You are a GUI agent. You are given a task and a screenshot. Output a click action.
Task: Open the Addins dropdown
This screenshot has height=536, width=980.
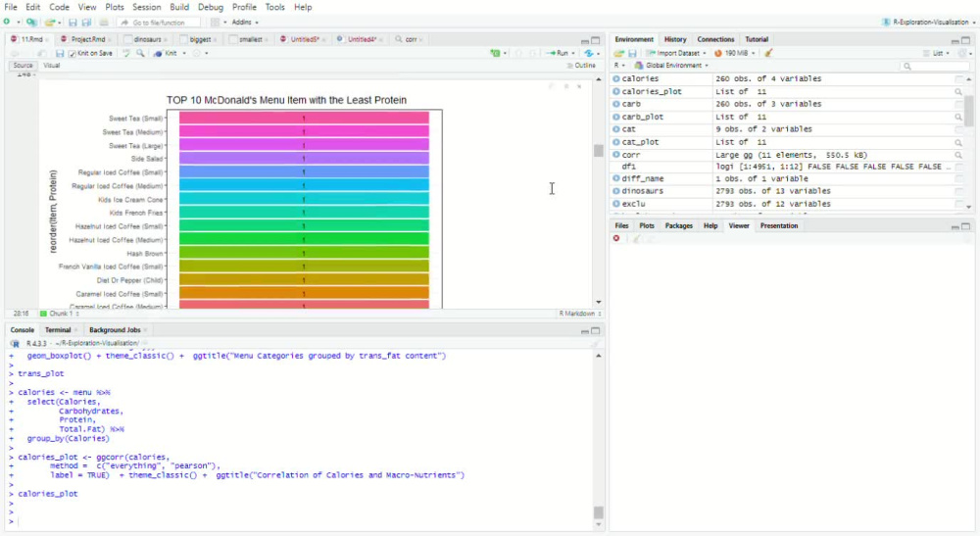[244, 23]
